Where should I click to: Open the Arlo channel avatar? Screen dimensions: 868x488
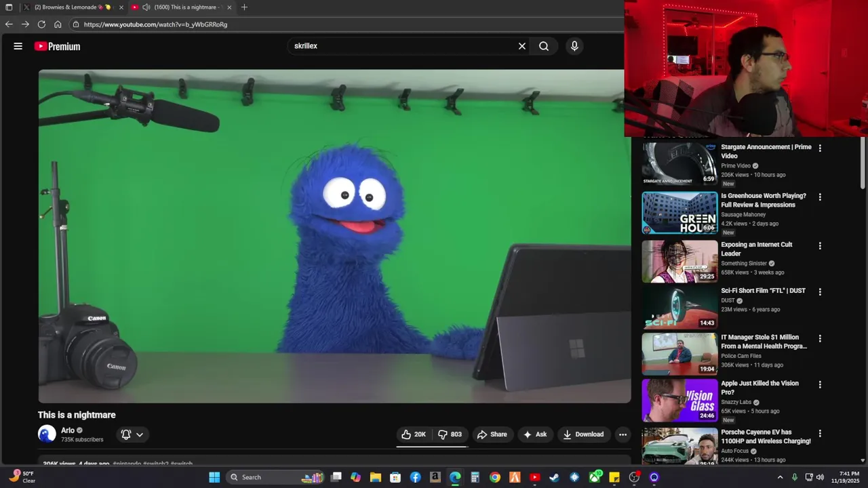coord(47,434)
